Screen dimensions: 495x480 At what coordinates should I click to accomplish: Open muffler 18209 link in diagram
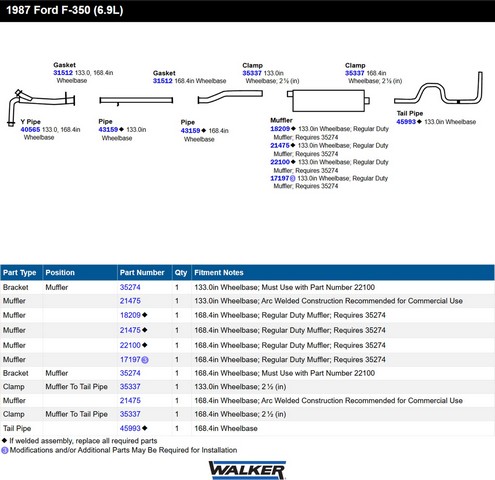tap(280, 129)
